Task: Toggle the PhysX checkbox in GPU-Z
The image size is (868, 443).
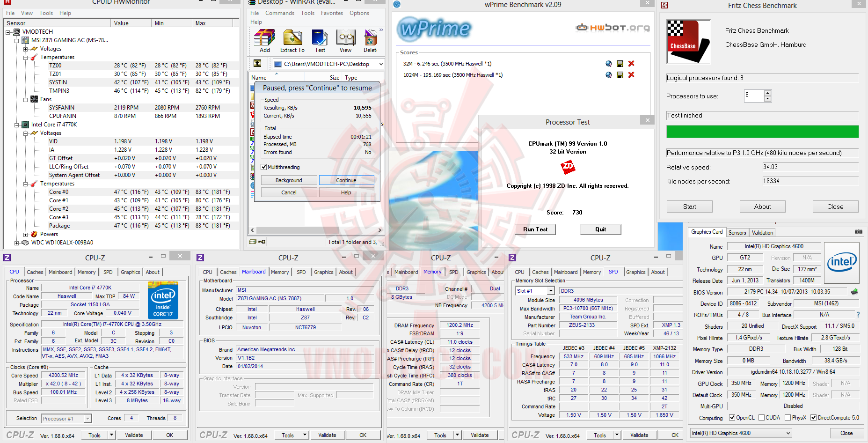Action: click(788, 418)
